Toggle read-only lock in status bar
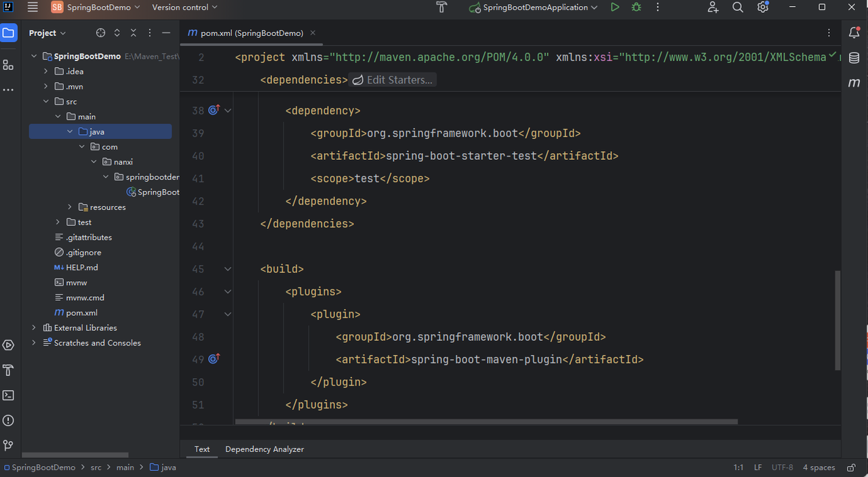The width and height of the screenshot is (868, 477). point(851,468)
